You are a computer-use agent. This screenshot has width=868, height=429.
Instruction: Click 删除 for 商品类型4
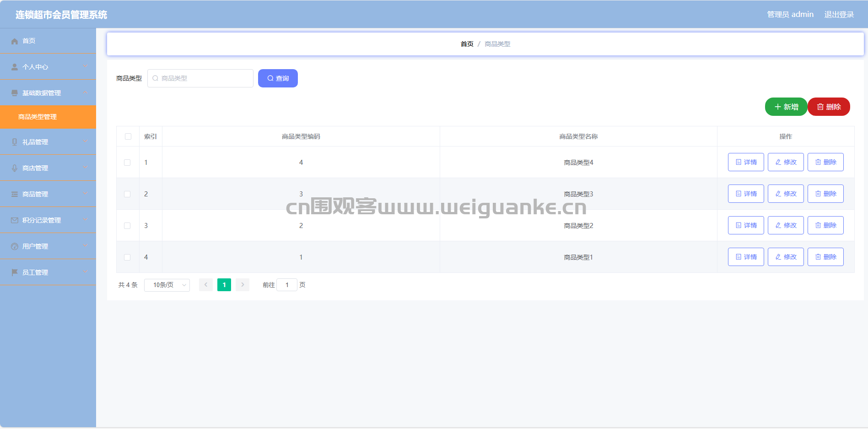tap(825, 162)
